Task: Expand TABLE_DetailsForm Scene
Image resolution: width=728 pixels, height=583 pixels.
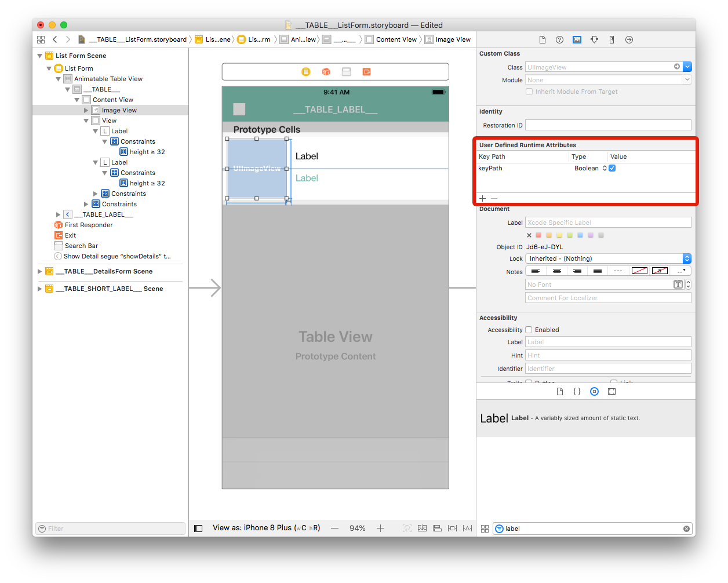Action: click(40, 271)
